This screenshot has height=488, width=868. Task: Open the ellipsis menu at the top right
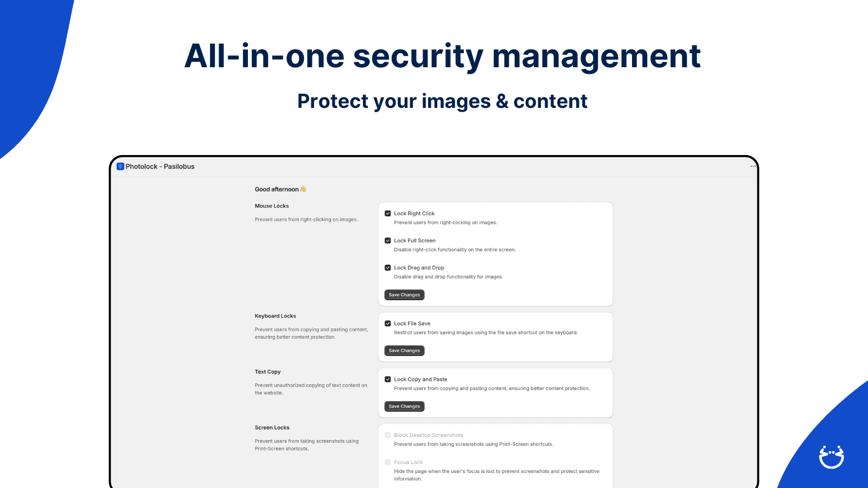point(753,166)
